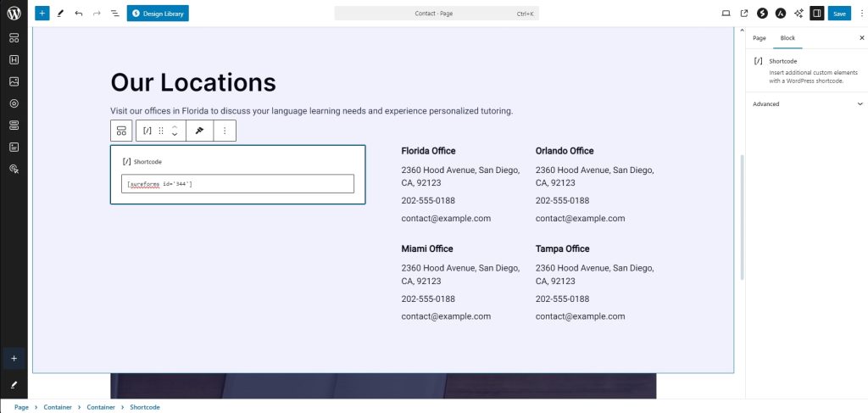Screen dimensions: 868x413
Task: Click the shortcode text input field
Action: (237, 184)
